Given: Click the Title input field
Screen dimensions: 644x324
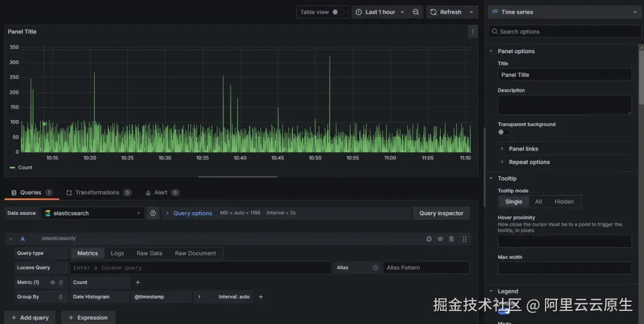Looking at the screenshot, I should point(564,75).
